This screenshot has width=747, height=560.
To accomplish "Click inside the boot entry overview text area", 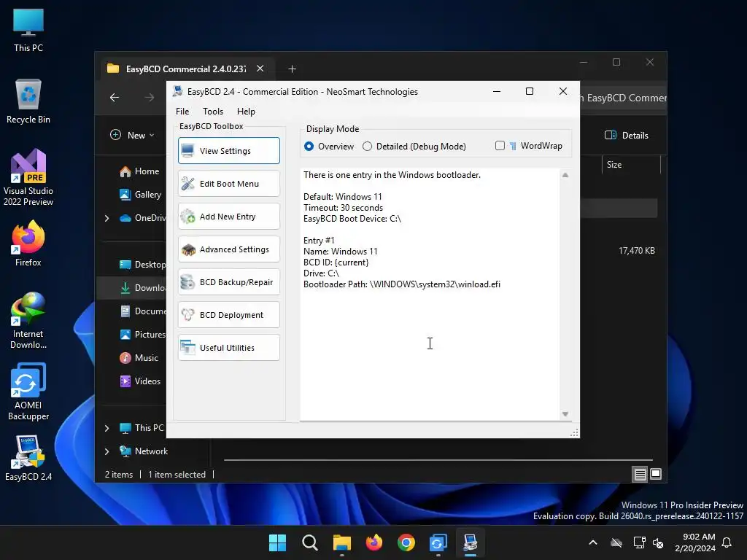I will click(x=430, y=295).
